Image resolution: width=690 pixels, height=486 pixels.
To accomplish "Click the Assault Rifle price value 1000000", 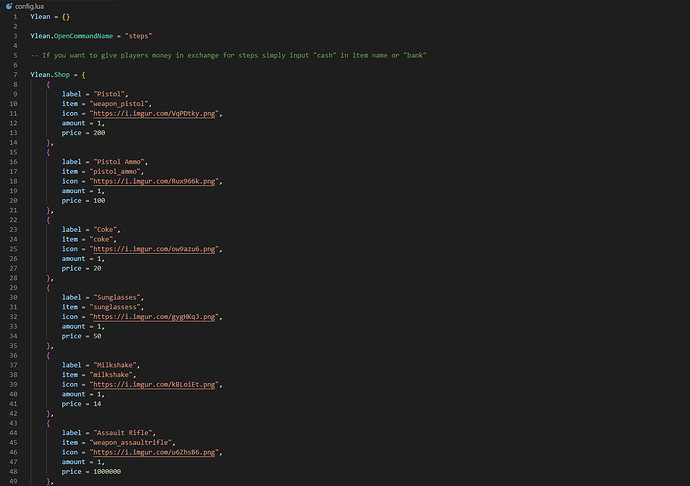I will pyautogui.click(x=106, y=471).
